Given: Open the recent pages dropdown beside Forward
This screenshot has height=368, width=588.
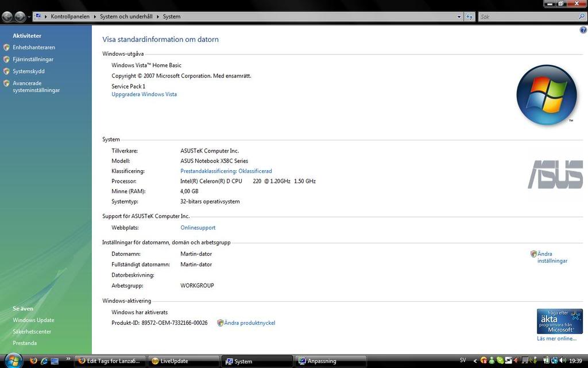Looking at the screenshot, I should (29, 17).
